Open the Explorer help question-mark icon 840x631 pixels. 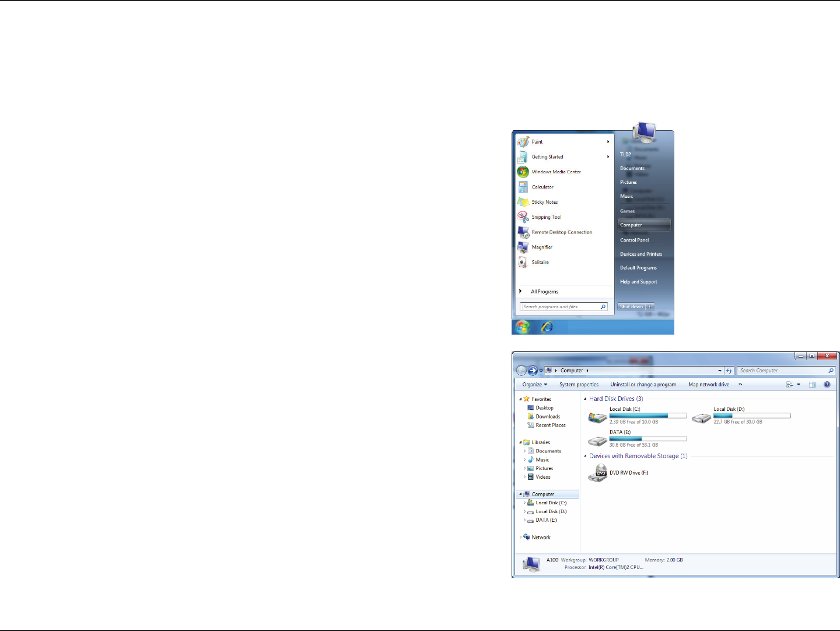827,385
